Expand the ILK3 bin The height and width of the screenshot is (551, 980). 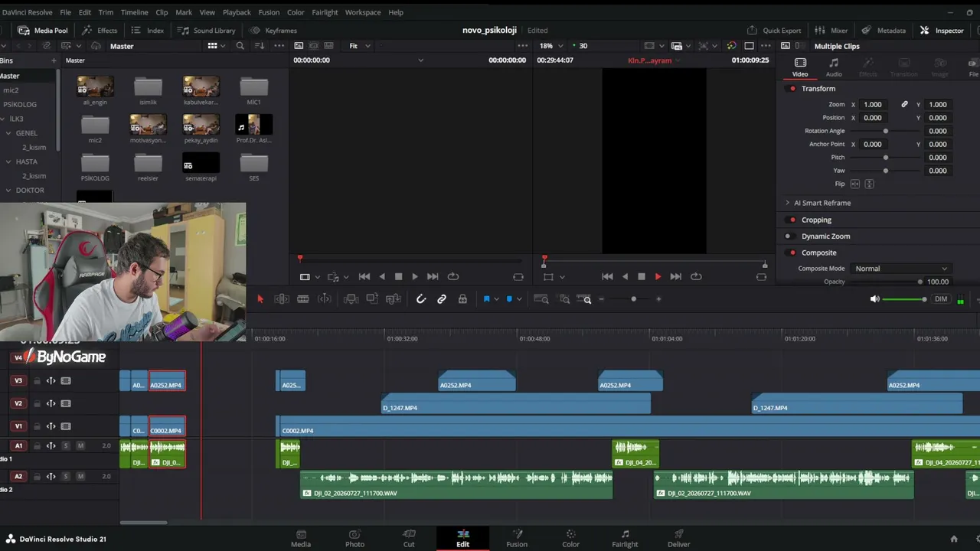(3, 119)
